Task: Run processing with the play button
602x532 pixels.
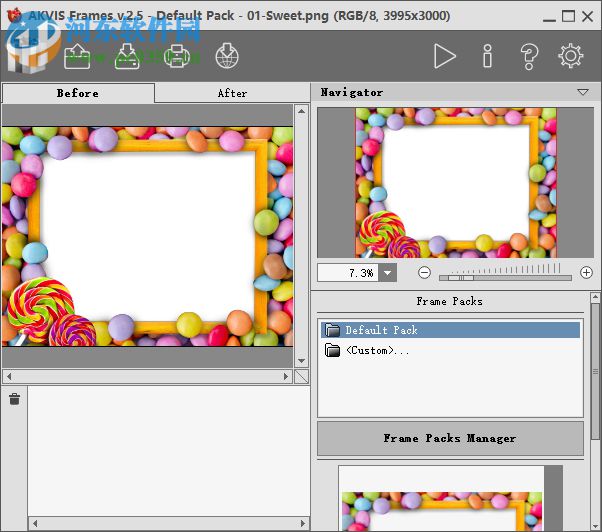Action: tap(445, 56)
